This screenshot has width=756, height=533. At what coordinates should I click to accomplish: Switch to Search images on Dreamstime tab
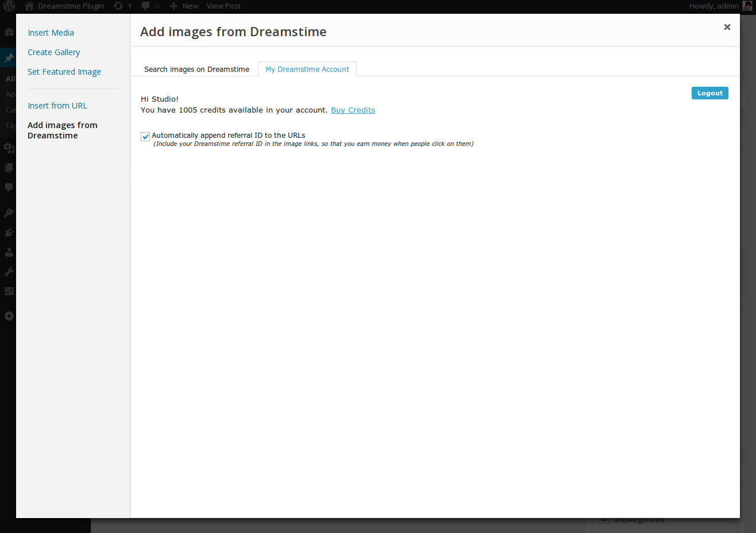point(196,69)
